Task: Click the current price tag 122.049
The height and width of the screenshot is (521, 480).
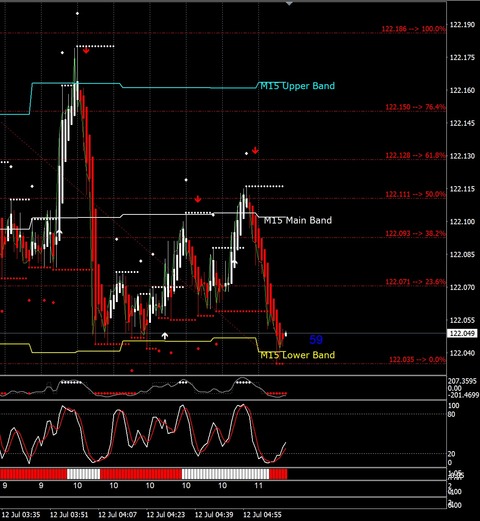Action: [x=463, y=333]
